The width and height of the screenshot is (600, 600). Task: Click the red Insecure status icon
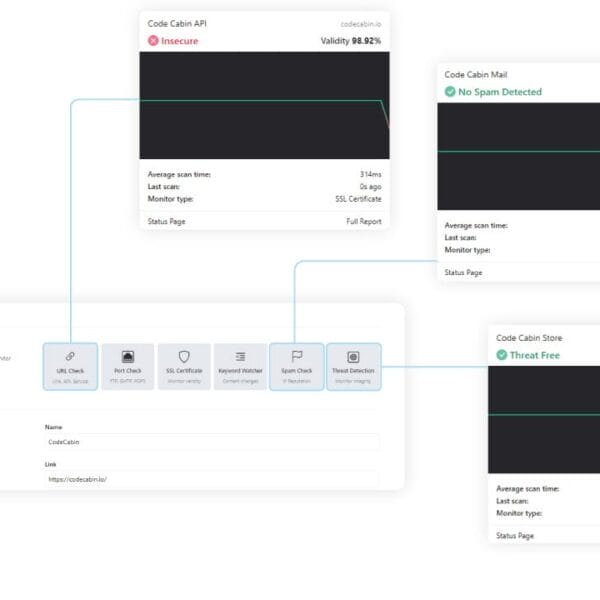pos(153,40)
